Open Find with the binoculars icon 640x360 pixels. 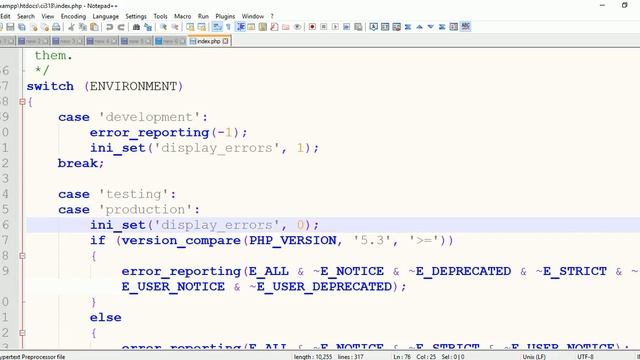(136, 27)
